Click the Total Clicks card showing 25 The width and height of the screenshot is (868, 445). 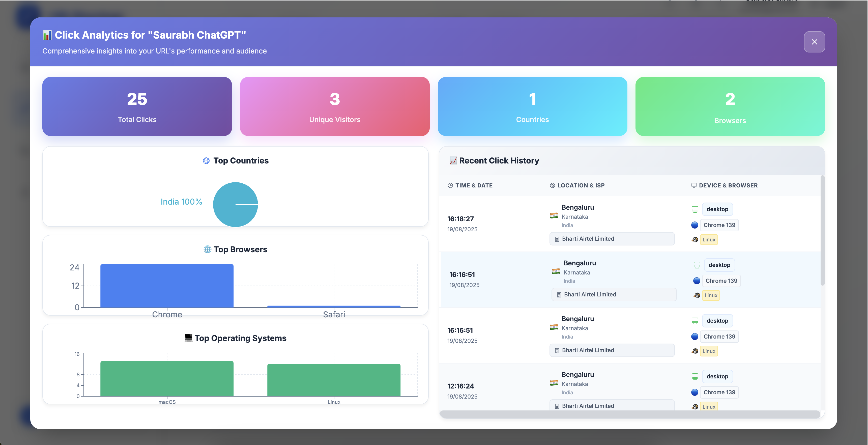coord(137,106)
